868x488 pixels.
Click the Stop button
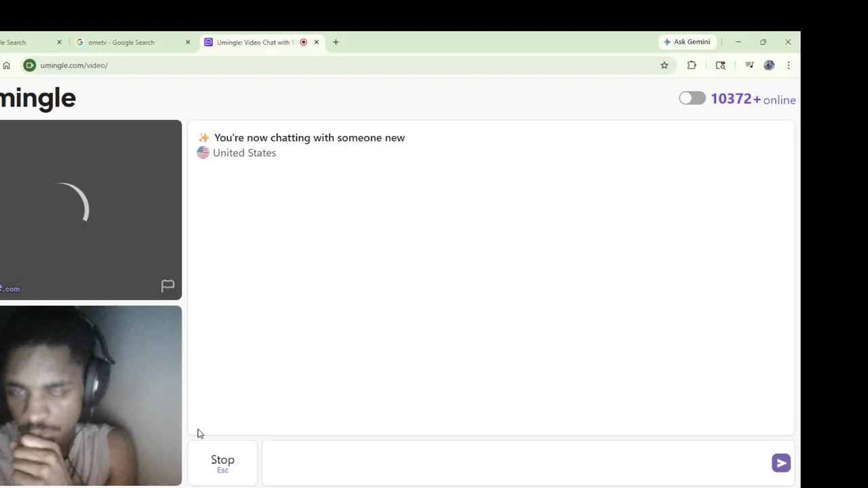coord(222,463)
